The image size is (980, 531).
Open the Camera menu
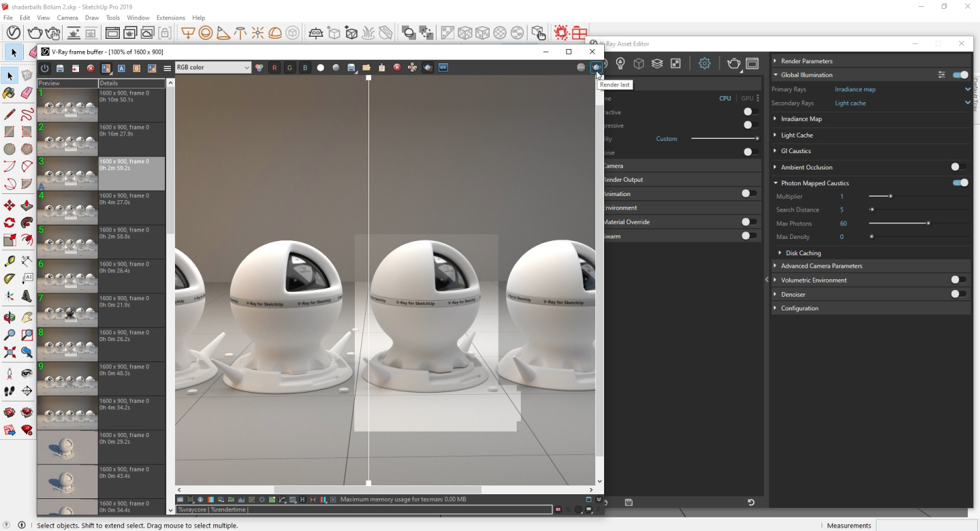coord(67,18)
